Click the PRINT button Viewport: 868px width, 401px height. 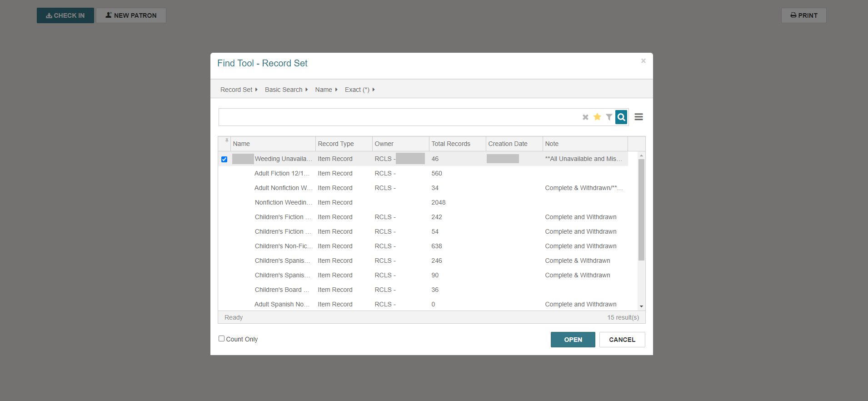click(803, 15)
